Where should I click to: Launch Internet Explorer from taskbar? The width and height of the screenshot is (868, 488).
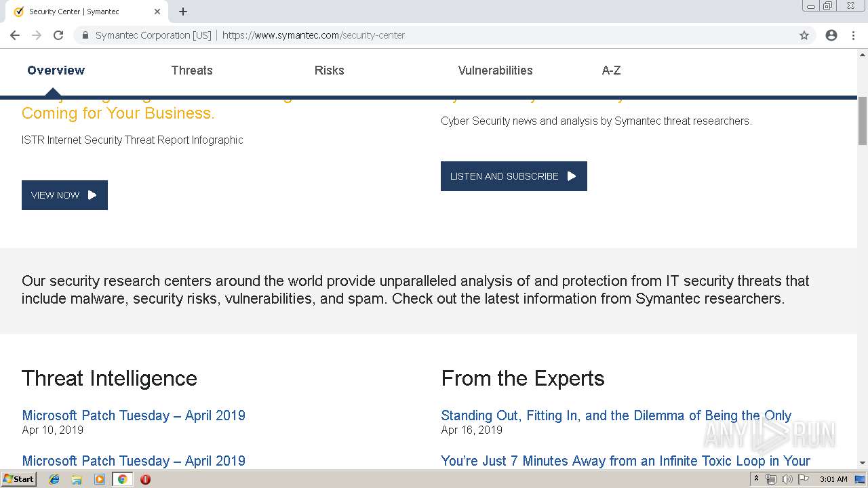tap(55, 479)
